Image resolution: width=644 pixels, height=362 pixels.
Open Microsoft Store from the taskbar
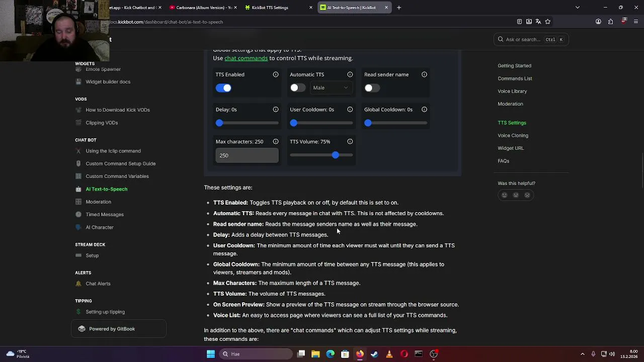(345, 354)
